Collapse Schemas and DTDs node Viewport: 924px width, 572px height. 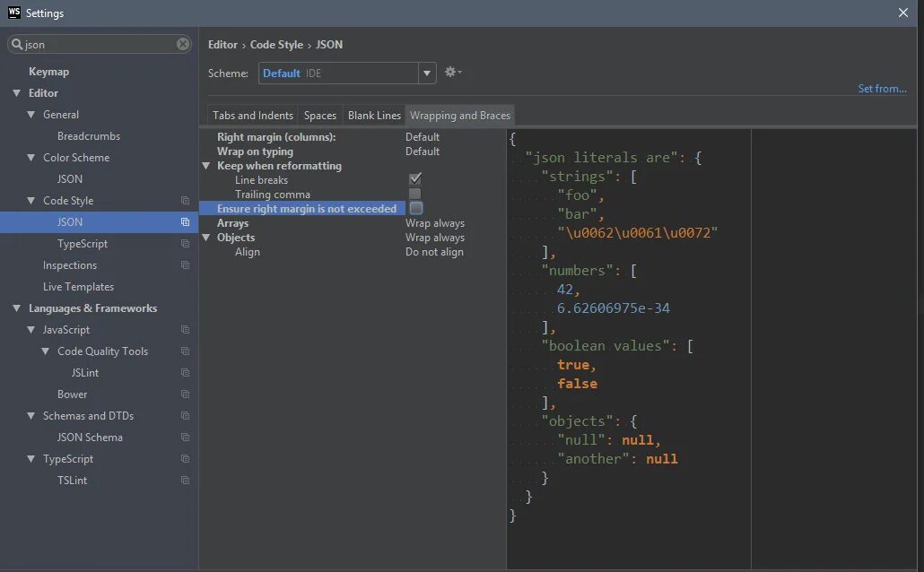point(31,416)
